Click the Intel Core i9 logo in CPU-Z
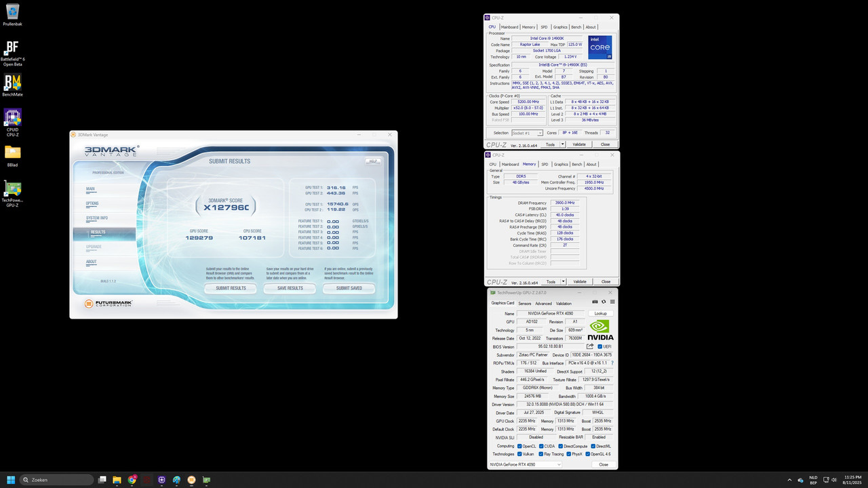The width and height of the screenshot is (868, 488). [x=600, y=47]
